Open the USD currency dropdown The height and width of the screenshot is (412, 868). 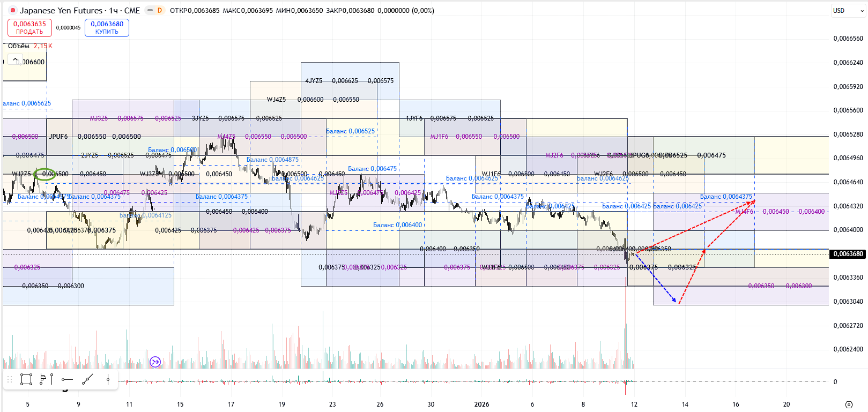tap(849, 11)
